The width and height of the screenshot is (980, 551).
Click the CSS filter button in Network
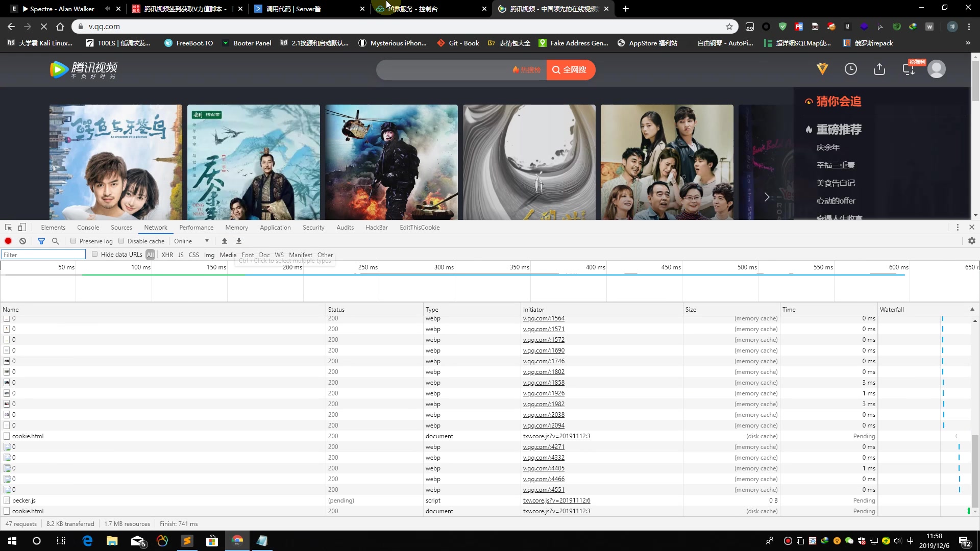coord(194,255)
